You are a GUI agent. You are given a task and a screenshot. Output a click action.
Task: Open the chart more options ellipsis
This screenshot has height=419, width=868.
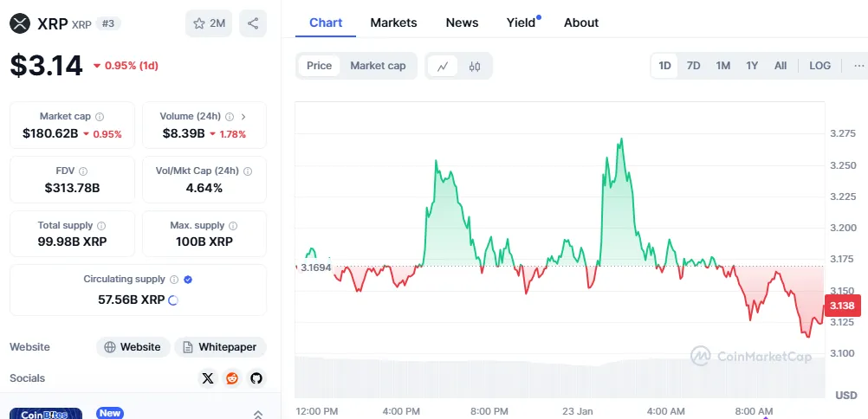858,66
